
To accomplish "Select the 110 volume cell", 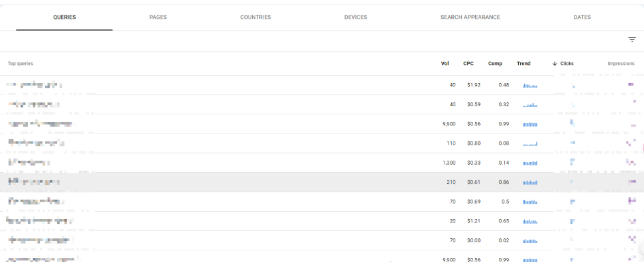I will [x=451, y=144].
